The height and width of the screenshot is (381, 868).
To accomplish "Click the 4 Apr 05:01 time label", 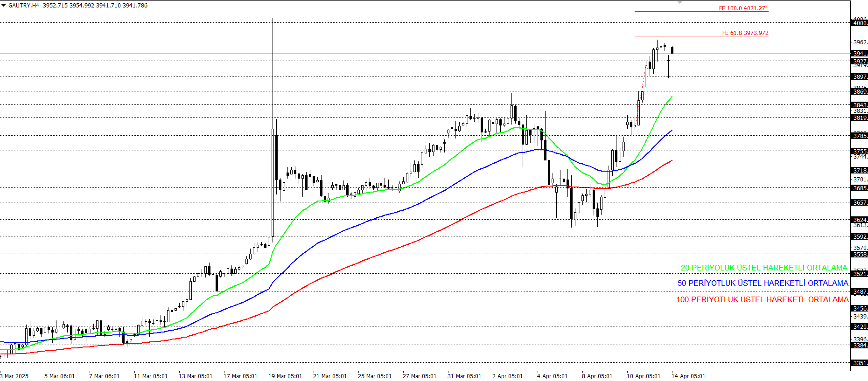I will (x=553, y=376).
